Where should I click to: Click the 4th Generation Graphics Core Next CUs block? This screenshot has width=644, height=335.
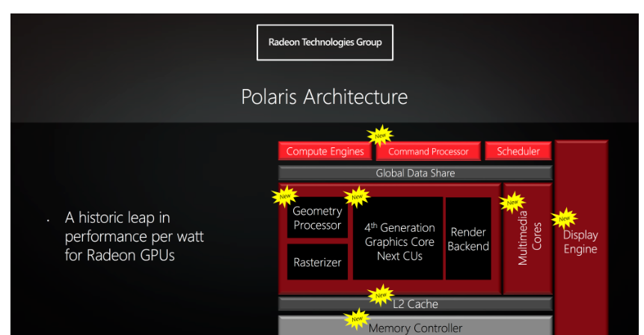[x=398, y=239]
